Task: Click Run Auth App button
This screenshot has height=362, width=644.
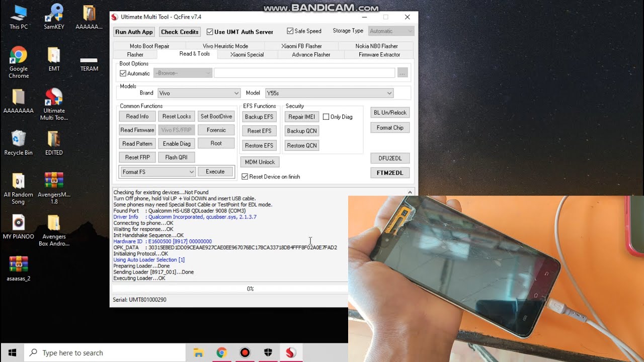Action: tap(134, 32)
